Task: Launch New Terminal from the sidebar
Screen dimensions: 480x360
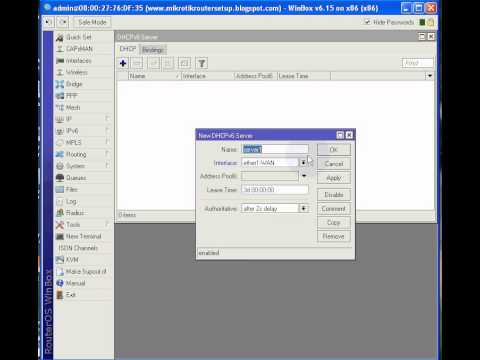Action: coord(83,236)
